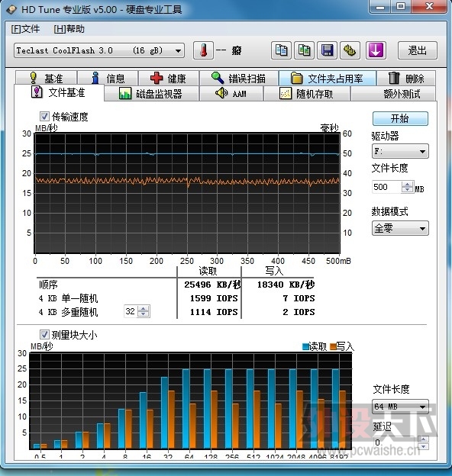Click the 读取 column header
Screen dimensions: 452x476
(x=208, y=271)
